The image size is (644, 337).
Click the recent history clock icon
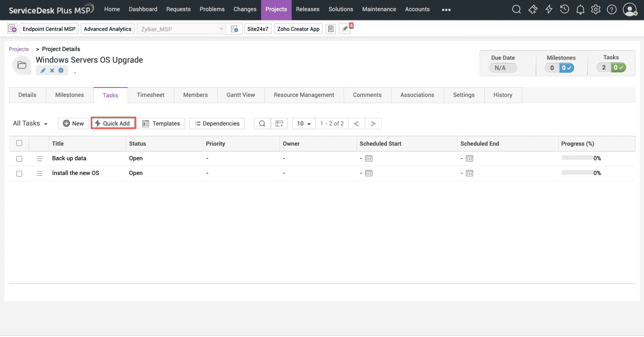pyautogui.click(x=564, y=9)
